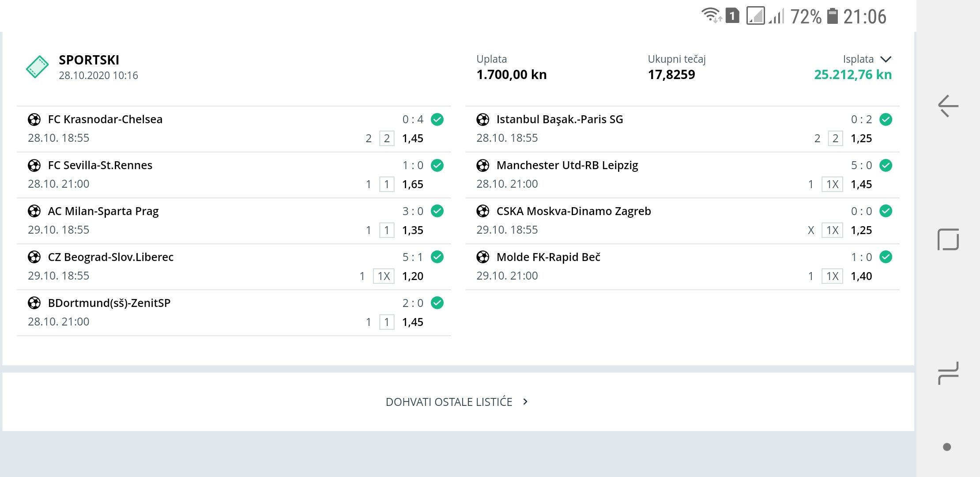Open the arrow next to DOHVATI OSTALE LISTIĆE
The height and width of the screenshot is (477, 980).
click(x=525, y=401)
